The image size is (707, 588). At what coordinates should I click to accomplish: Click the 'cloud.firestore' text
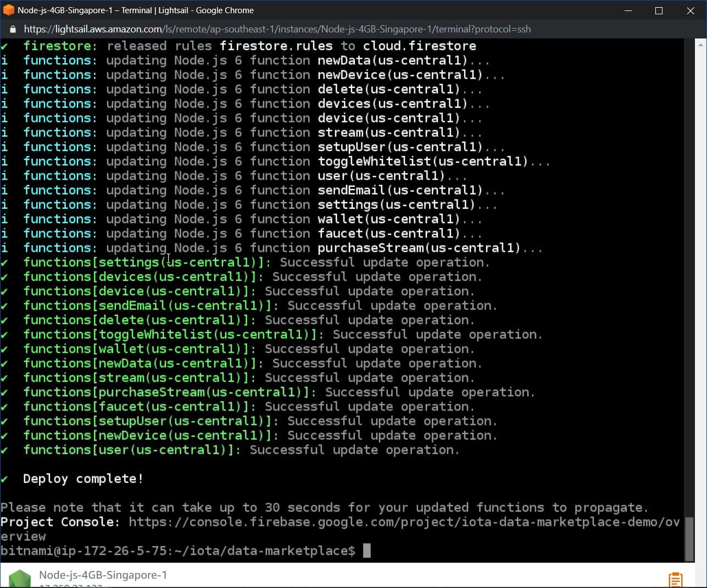coord(420,46)
